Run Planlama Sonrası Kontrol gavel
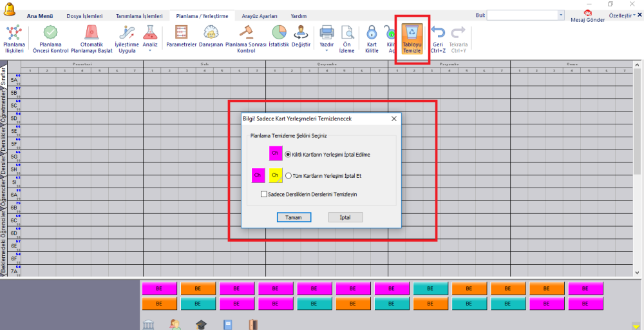644x330 pixels. [246, 39]
